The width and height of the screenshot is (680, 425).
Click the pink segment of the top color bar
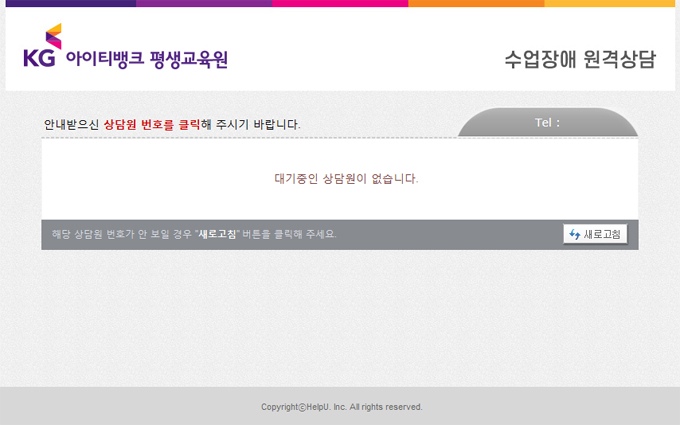pyautogui.click(x=340, y=3)
